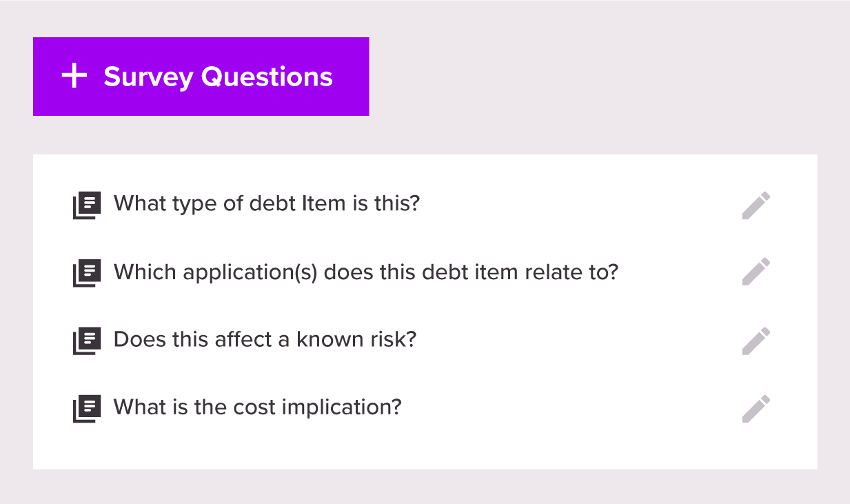Add new Survey Questions
Viewport: 850px width, 504px height.
tap(201, 77)
